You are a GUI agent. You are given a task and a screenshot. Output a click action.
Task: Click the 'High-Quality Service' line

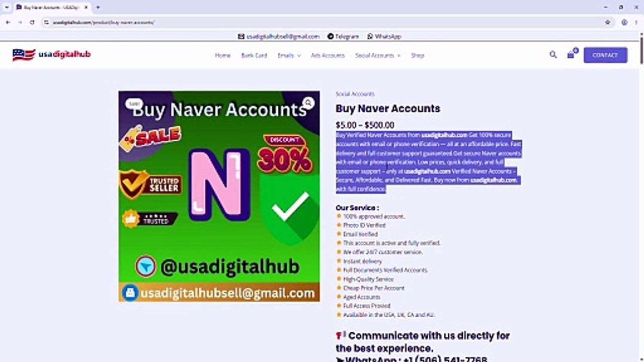pyautogui.click(x=368, y=279)
